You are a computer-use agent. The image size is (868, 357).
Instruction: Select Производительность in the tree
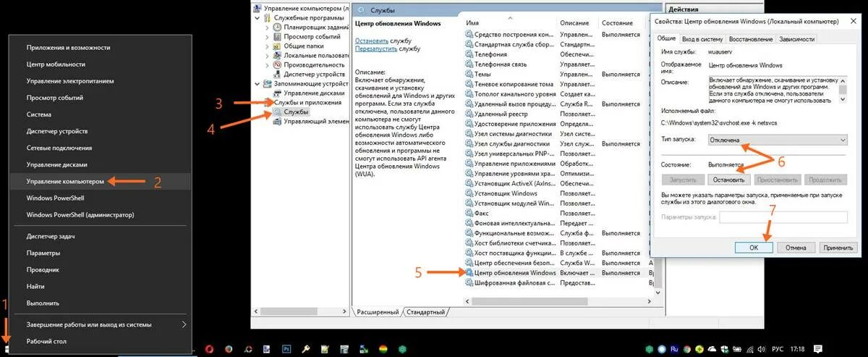(x=310, y=64)
